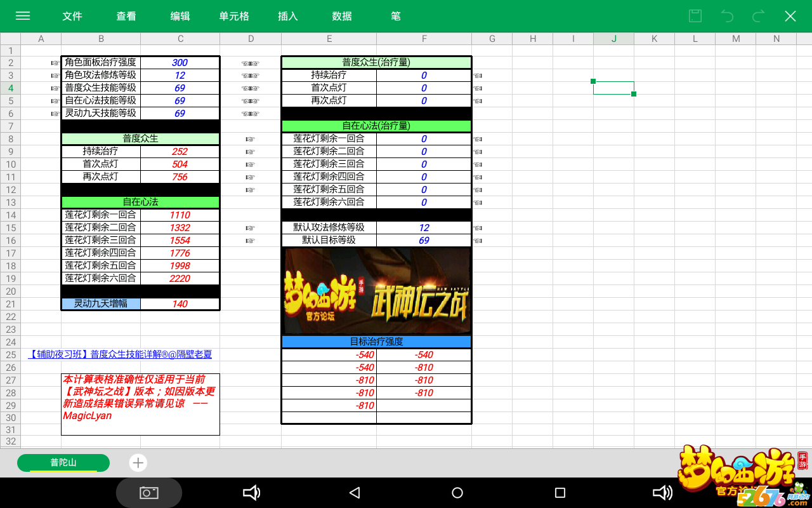Select column C header
The height and width of the screenshot is (508, 812).
point(180,39)
